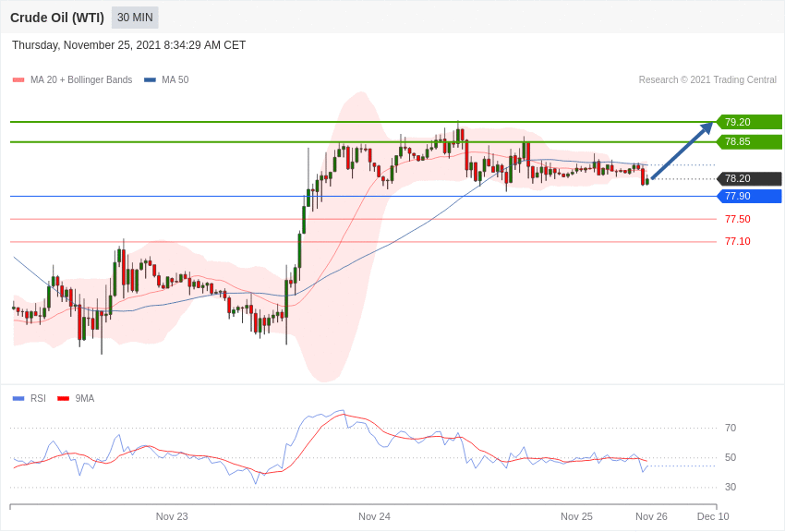Click the Dec 10 date axis label
The width and height of the screenshot is (785, 532).
click(x=713, y=516)
